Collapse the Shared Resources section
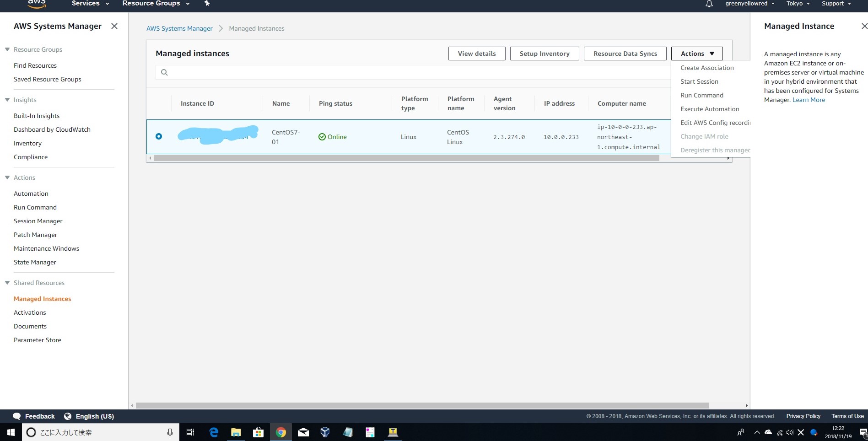 coord(7,283)
